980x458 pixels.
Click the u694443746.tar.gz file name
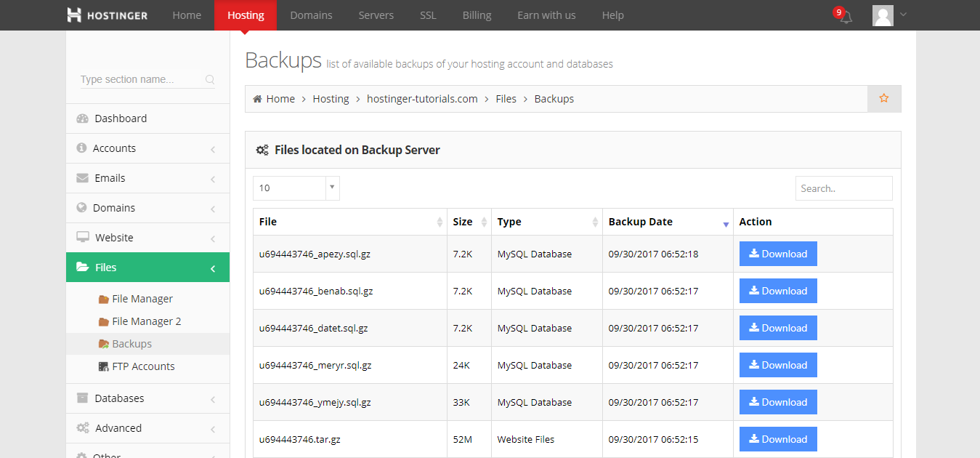(x=299, y=439)
